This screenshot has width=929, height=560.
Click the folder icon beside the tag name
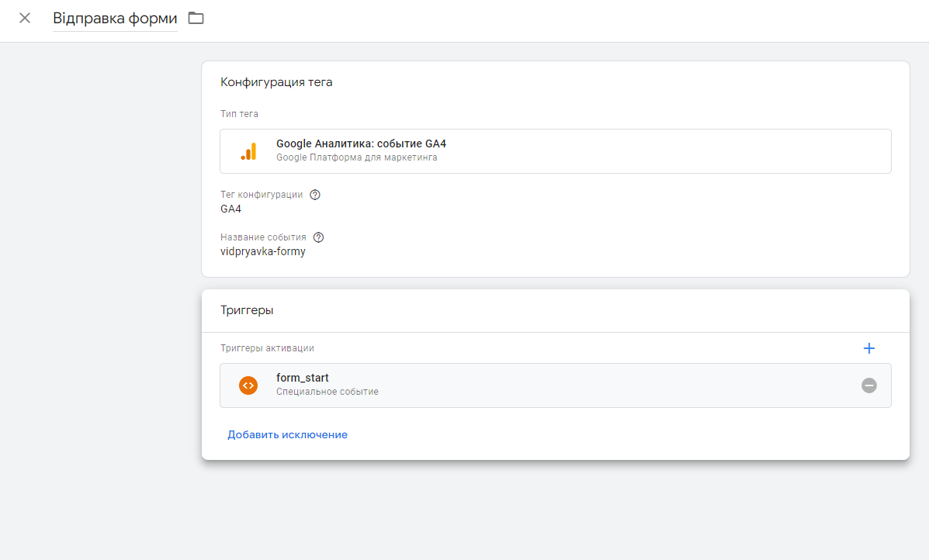point(196,18)
